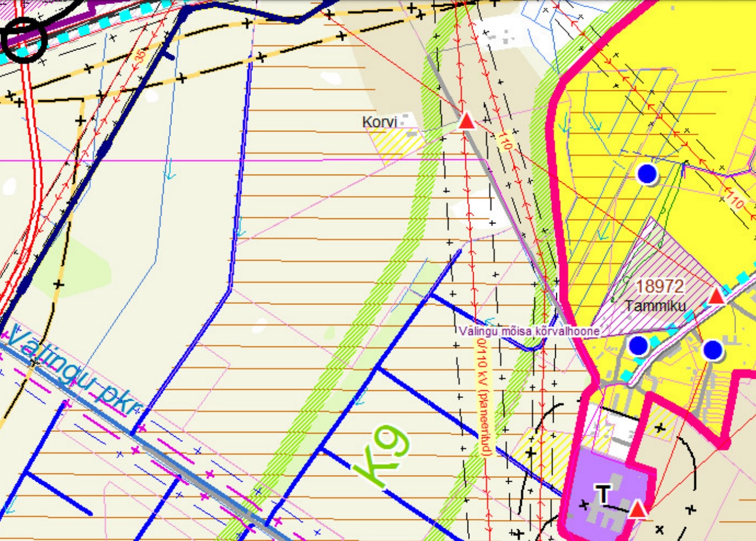Select the blue circle marker above 18972

pyautogui.click(x=647, y=174)
